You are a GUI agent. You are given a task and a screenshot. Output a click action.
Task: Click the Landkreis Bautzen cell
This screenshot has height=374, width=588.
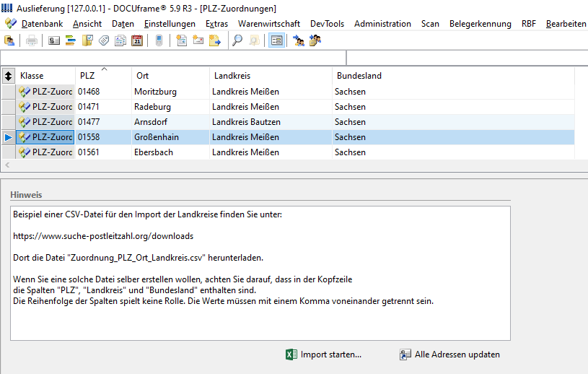pyautogui.click(x=271, y=122)
